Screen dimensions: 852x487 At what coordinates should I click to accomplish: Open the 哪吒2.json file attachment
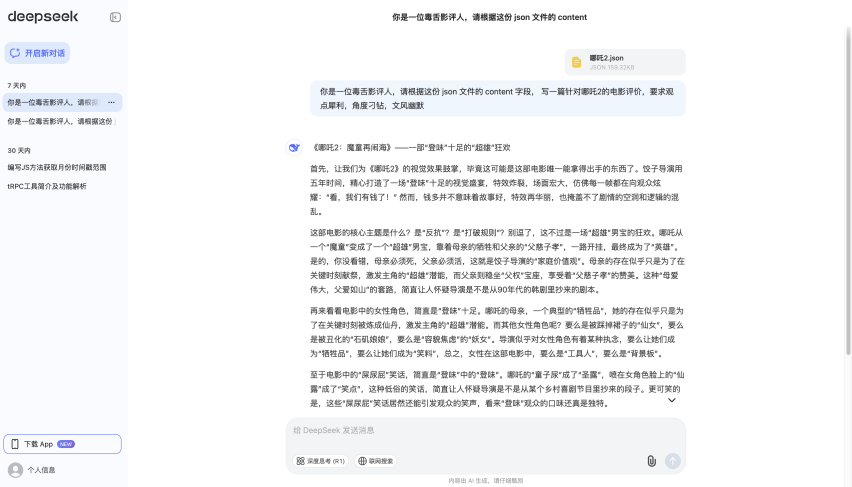tap(625, 62)
